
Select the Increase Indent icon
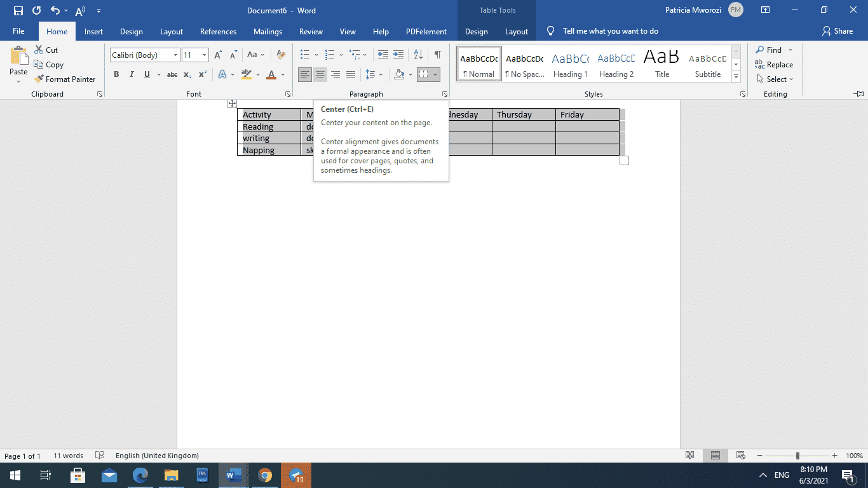[x=398, y=55]
